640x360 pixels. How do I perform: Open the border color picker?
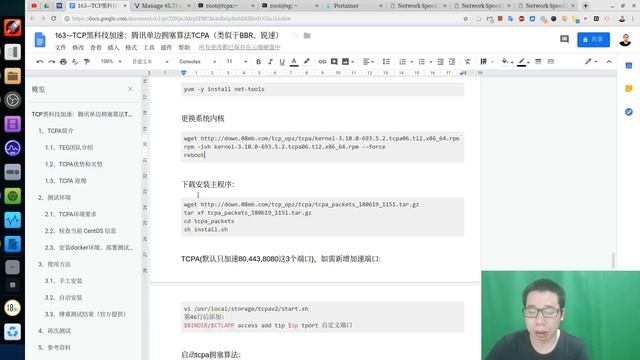click(x=523, y=62)
